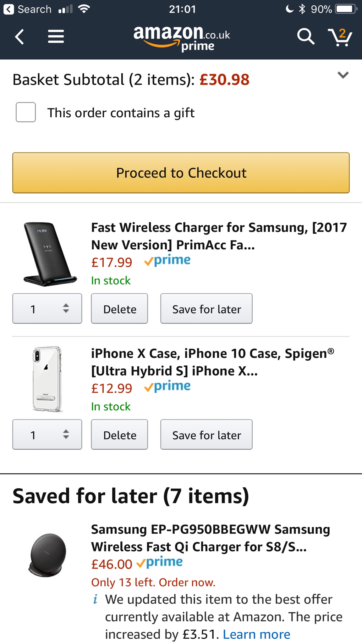Expand the basket subtotal chevron
Screen dimensions: 362x644
(343, 75)
